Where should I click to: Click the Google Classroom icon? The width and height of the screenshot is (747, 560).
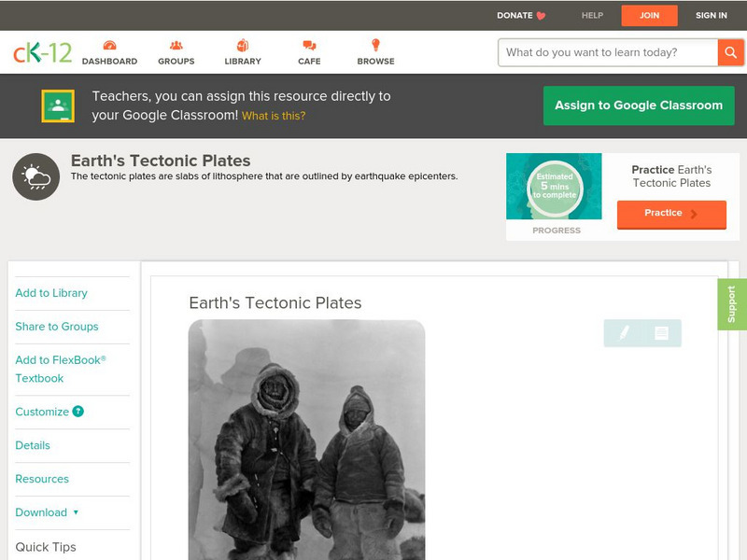(x=58, y=105)
